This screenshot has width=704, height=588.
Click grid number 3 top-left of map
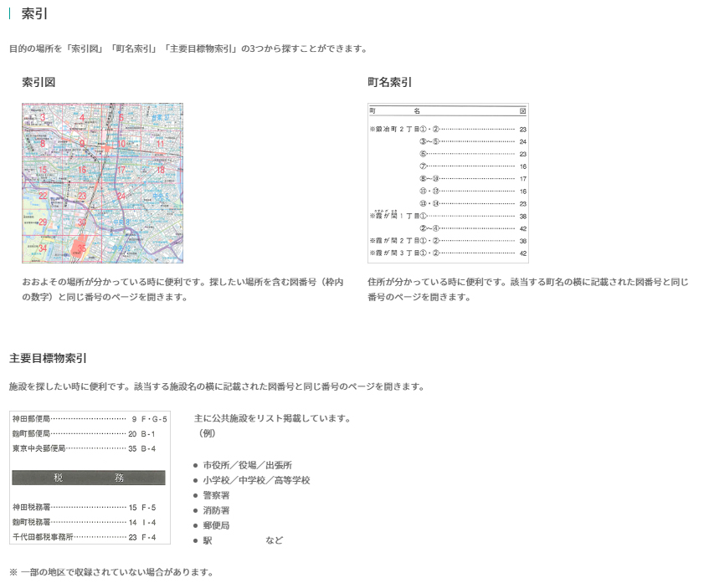pyautogui.click(x=43, y=118)
